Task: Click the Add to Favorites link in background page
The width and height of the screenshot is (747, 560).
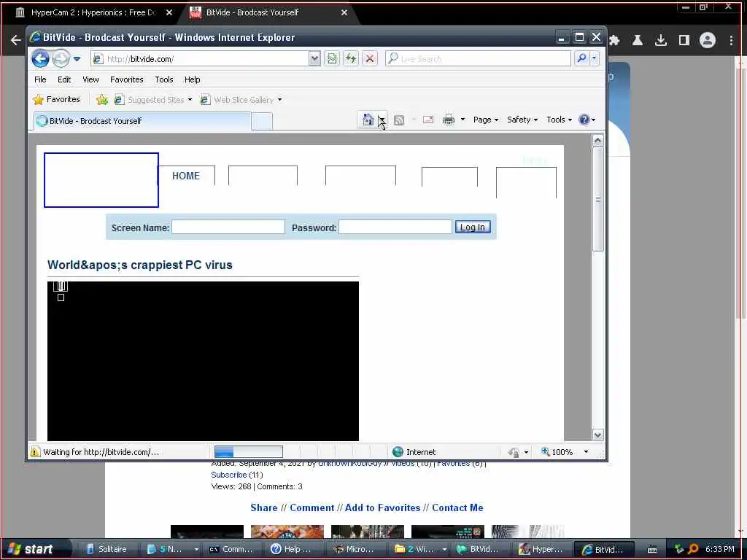Action: coord(382,507)
